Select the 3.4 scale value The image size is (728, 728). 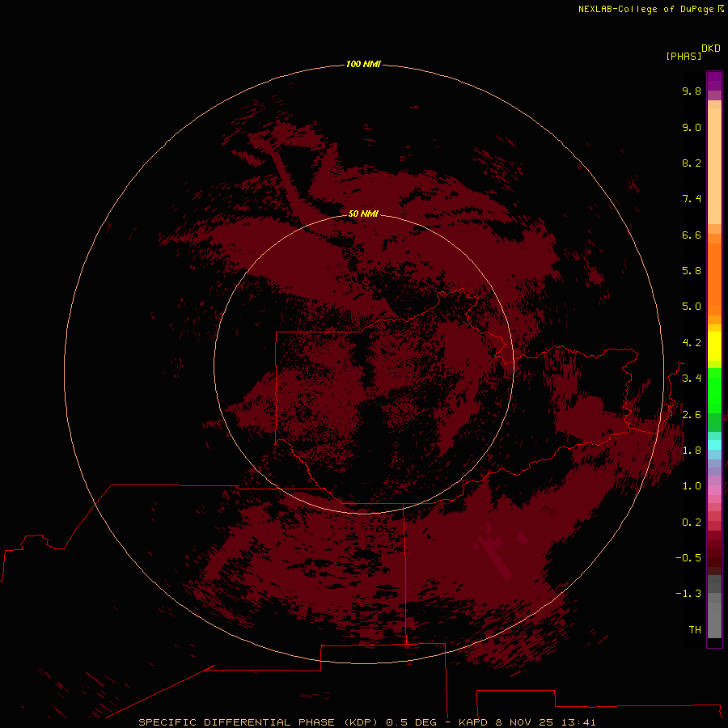(x=692, y=379)
